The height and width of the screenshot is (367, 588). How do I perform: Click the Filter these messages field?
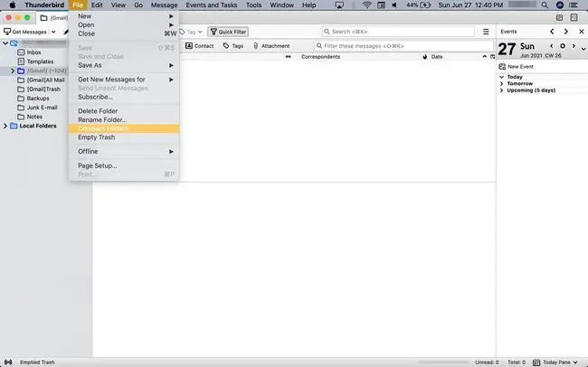pos(403,46)
